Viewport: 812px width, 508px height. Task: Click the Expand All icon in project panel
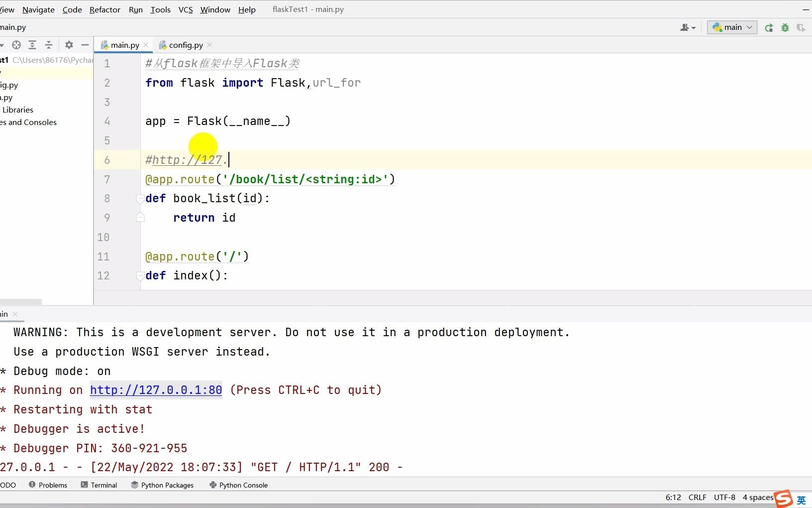(x=32, y=45)
